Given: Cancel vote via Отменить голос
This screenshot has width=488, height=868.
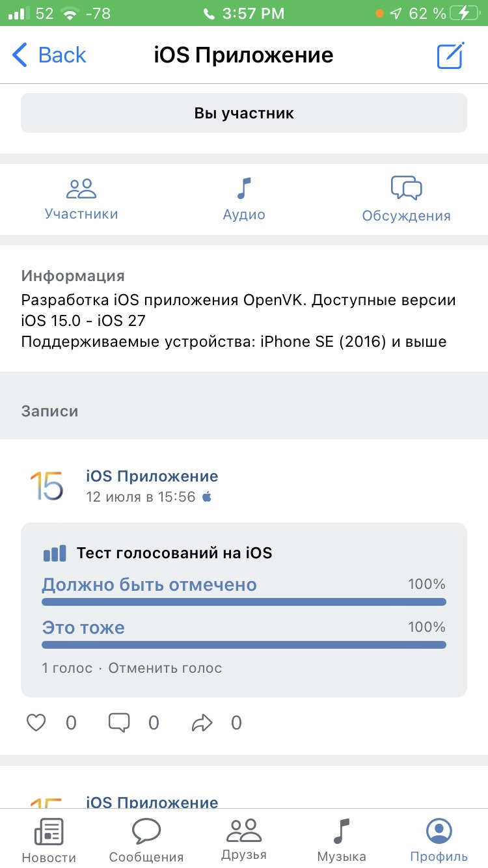Looking at the screenshot, I should [165, 668].
